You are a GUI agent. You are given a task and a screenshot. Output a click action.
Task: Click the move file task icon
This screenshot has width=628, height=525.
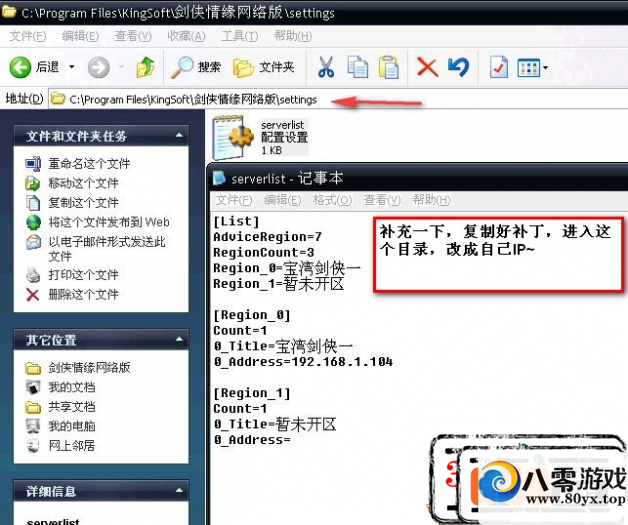click(x=33, y=183)
